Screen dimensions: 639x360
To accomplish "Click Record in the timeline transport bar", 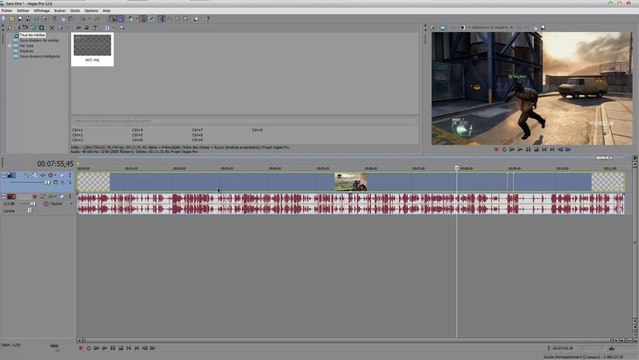I will tap(81, 348).
